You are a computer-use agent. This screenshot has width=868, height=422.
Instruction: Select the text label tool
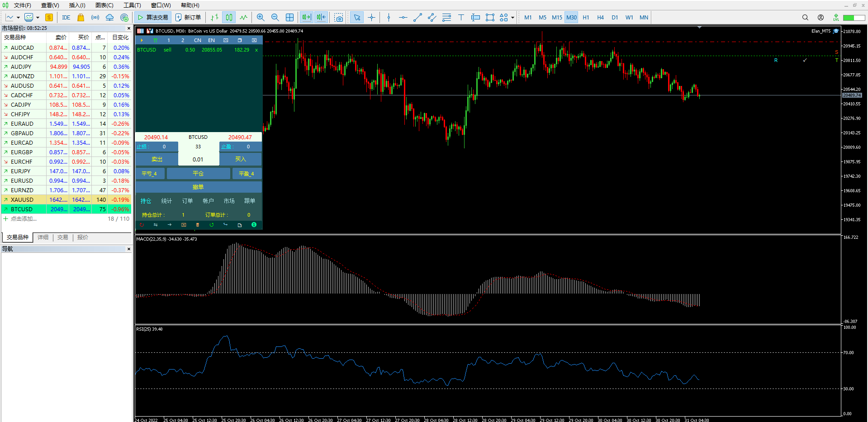click(475, 18)
